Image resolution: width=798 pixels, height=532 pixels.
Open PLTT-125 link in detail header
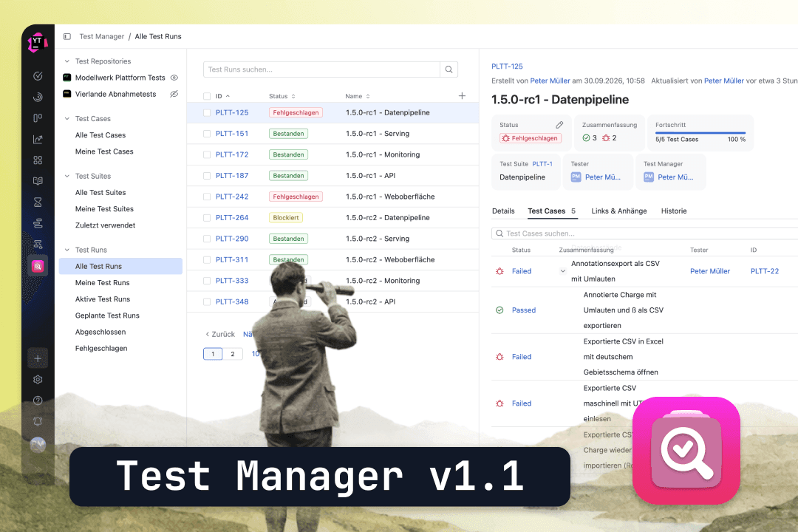pos(507,66)
